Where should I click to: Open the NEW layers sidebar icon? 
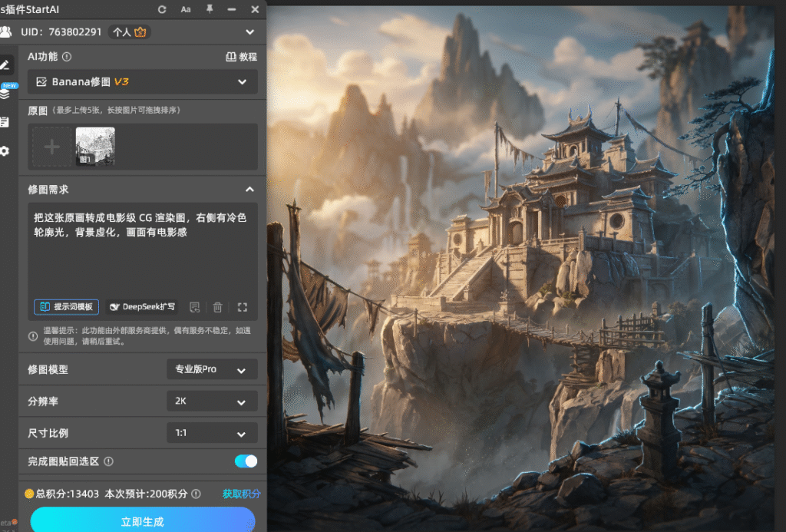pyautogui.click(x=6, y=92)
